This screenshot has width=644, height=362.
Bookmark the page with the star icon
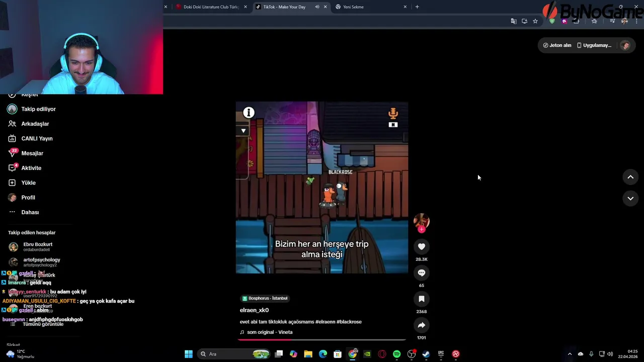(x=535, y=21)
